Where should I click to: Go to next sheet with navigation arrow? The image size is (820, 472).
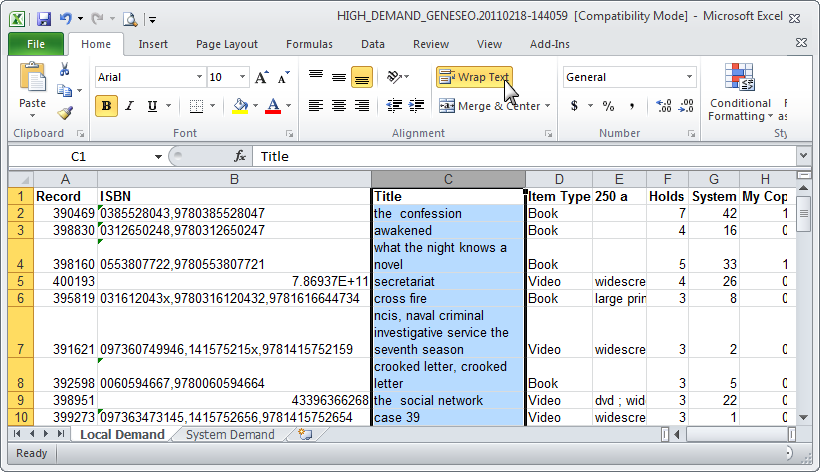[46, 434]
